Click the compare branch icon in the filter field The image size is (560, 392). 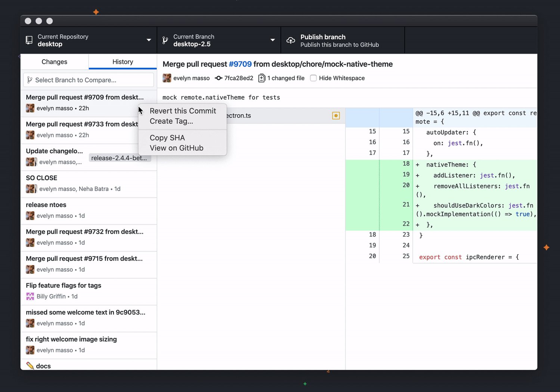click(x=29, y=80)
